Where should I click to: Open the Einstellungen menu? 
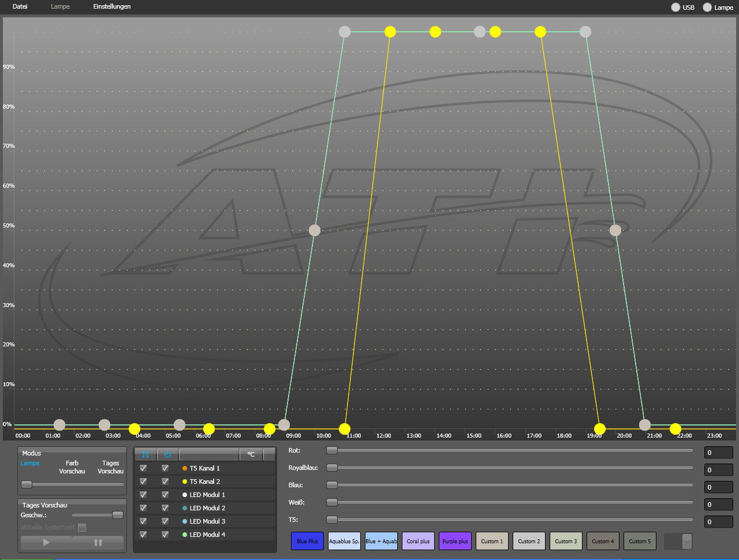point(112,6)
